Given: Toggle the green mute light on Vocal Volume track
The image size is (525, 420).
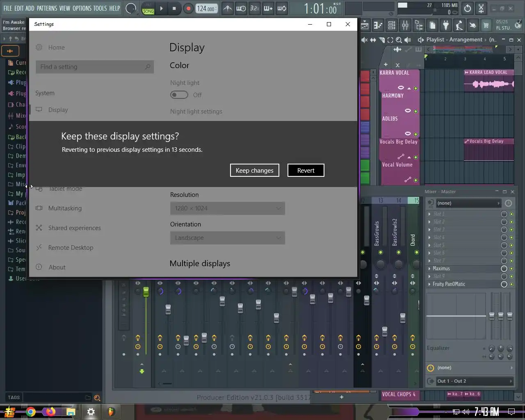Looking at the screenshot, I should click(x=415, y=180).
